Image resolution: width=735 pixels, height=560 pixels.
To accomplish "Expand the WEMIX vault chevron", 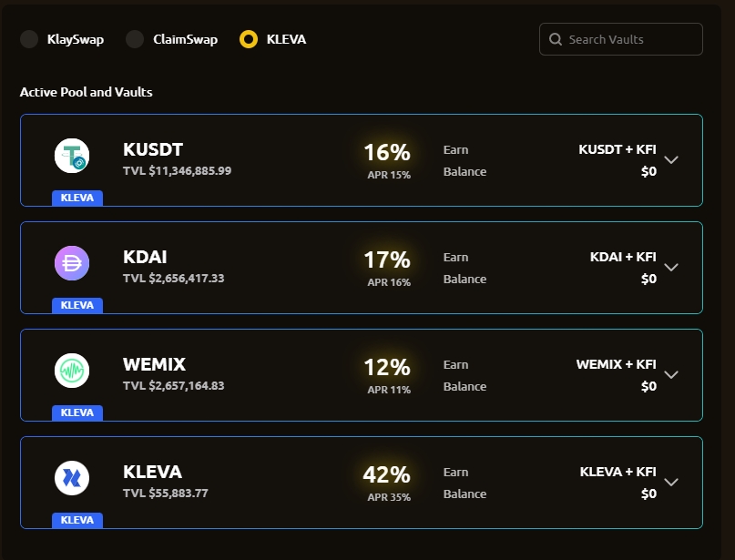I will [x=671, y=375].
